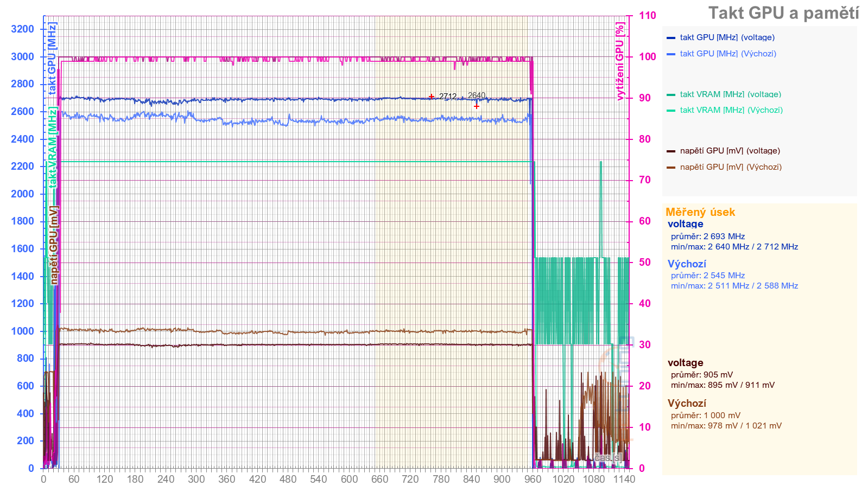
Task: Click the light green swatch for takt VRAM (Výchozí)
Action: (x=671, y=111)
